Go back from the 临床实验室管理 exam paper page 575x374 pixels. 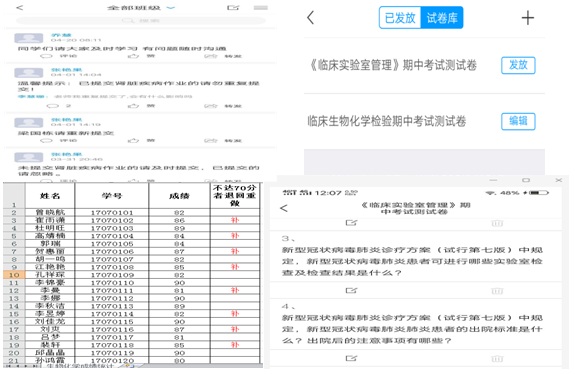coord(284,208)
